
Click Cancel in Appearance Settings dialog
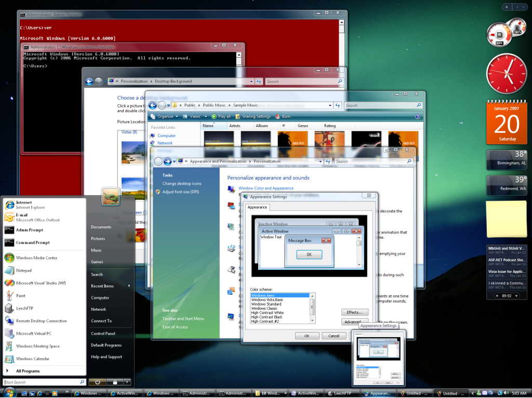pos(334,336)
